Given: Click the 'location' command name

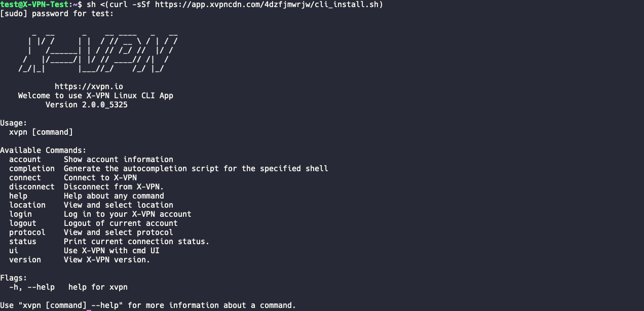Looking at the screenshot, I should [x=27, y=205].
